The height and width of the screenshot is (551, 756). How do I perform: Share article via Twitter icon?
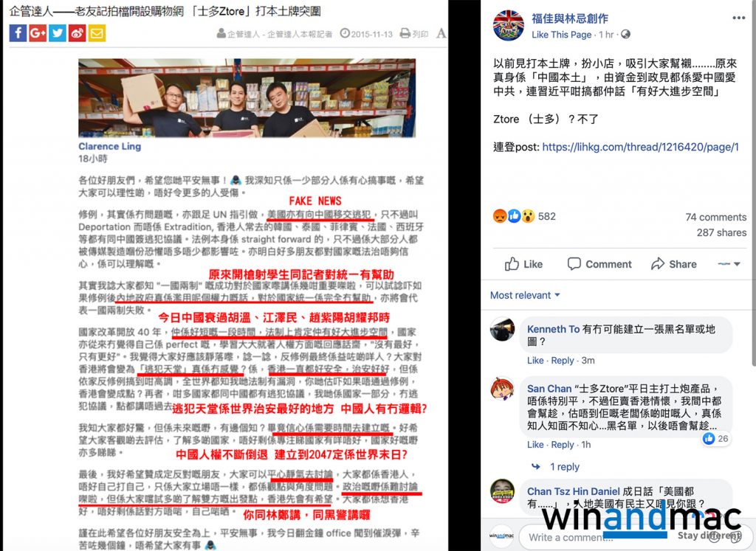click(x=58, y=33)
